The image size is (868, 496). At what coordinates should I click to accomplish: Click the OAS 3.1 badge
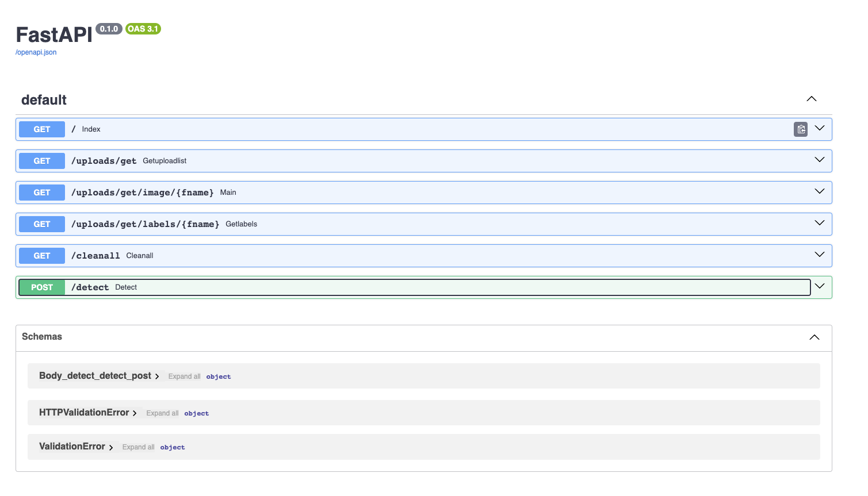point(143,29)
